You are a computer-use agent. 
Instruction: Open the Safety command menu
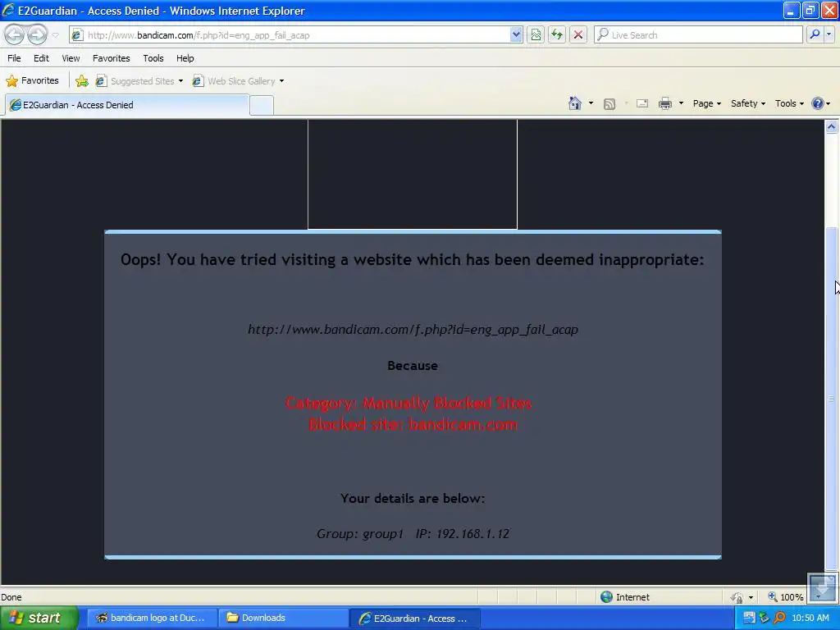click(x=748, y=103)
